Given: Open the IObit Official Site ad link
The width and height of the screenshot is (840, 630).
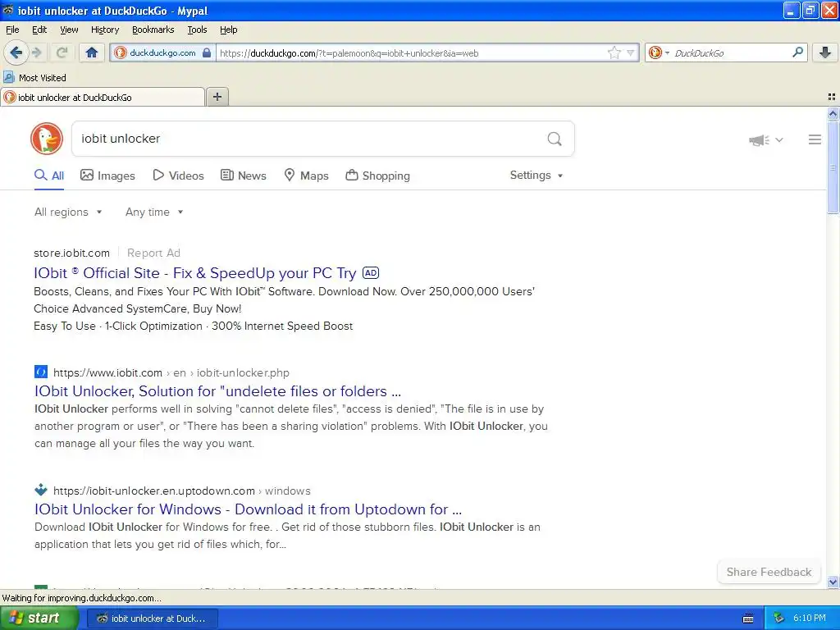Looking at the screenshot, I should (195, 273).
